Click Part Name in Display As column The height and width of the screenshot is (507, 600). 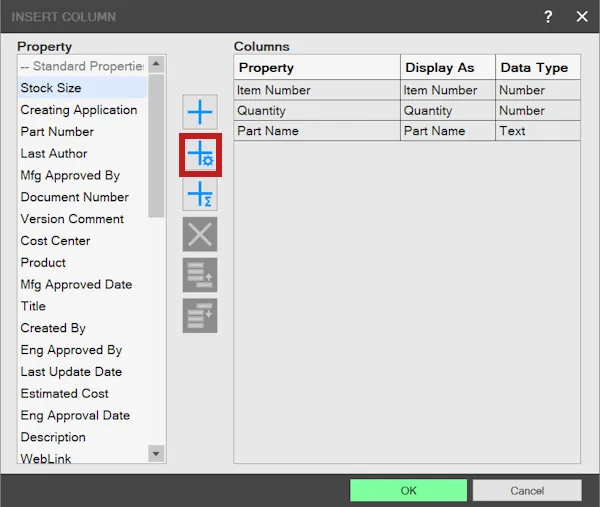[448, 131]
